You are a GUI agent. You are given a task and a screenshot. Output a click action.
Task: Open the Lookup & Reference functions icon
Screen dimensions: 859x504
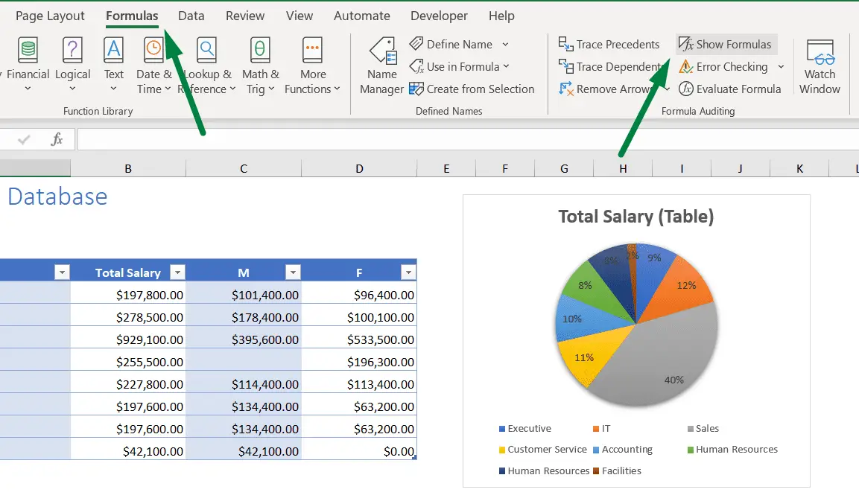[x=206, y=50]
